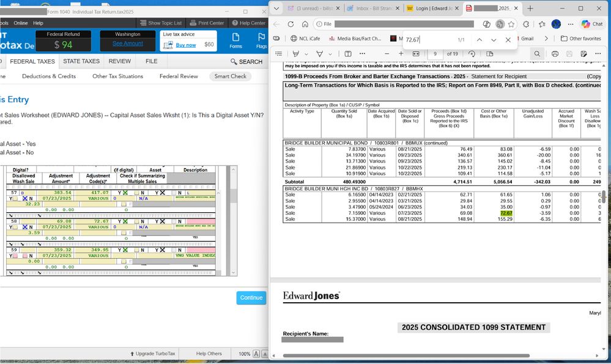Open TurboTax Help menu
This screenshot has width=611, height=364.
pyautogui.click(x=38, y=23)
